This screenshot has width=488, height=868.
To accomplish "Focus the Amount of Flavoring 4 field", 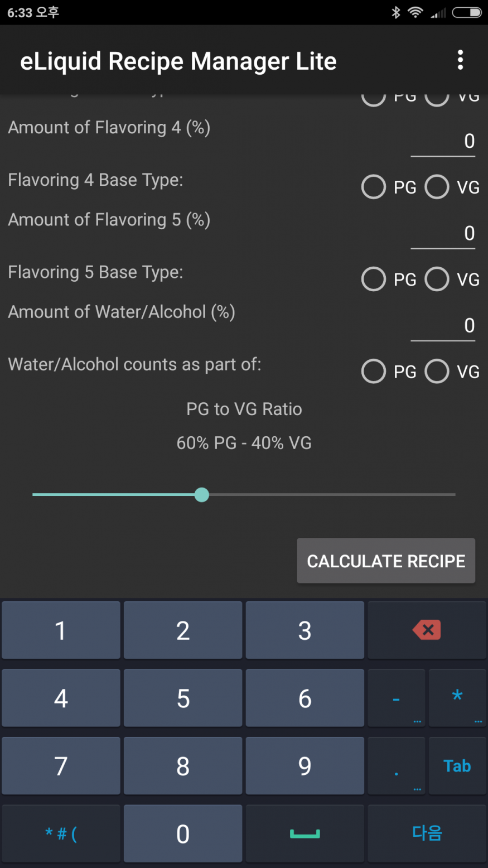I will [443, 142].
